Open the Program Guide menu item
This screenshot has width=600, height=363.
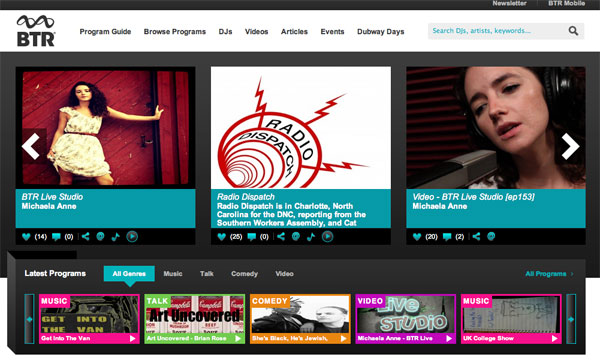pos(105,31)
